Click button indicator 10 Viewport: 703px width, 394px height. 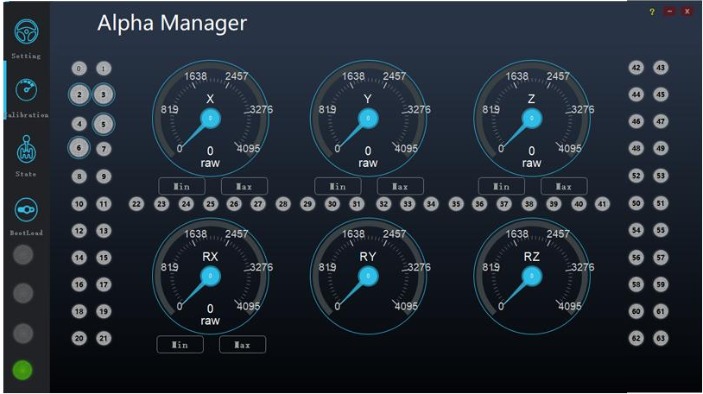[79, 204]
